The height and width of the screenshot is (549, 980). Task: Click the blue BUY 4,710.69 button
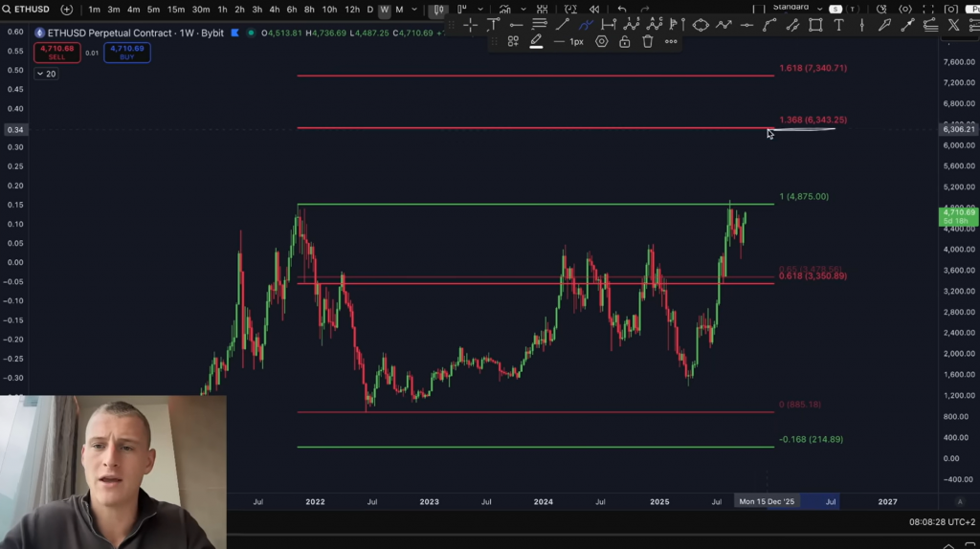(x=126, y=52)
